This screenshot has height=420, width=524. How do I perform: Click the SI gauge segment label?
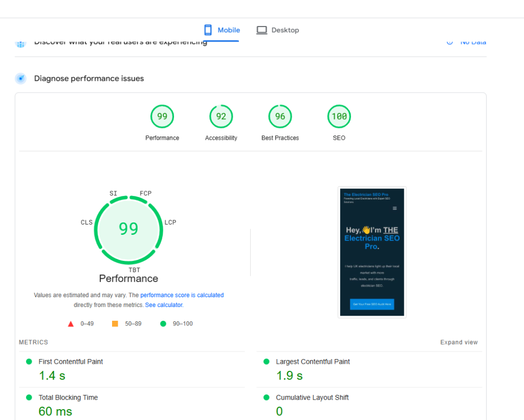tap(113, 193)
